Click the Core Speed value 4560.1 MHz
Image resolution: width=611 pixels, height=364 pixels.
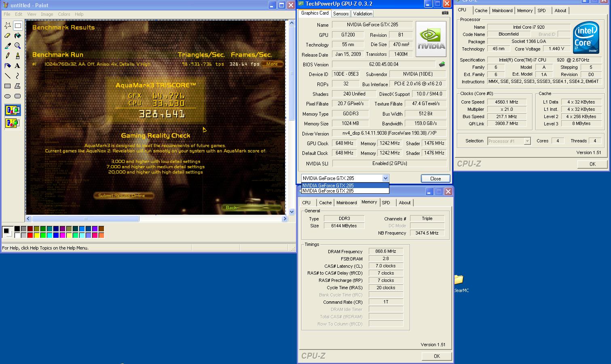(507, 102)
